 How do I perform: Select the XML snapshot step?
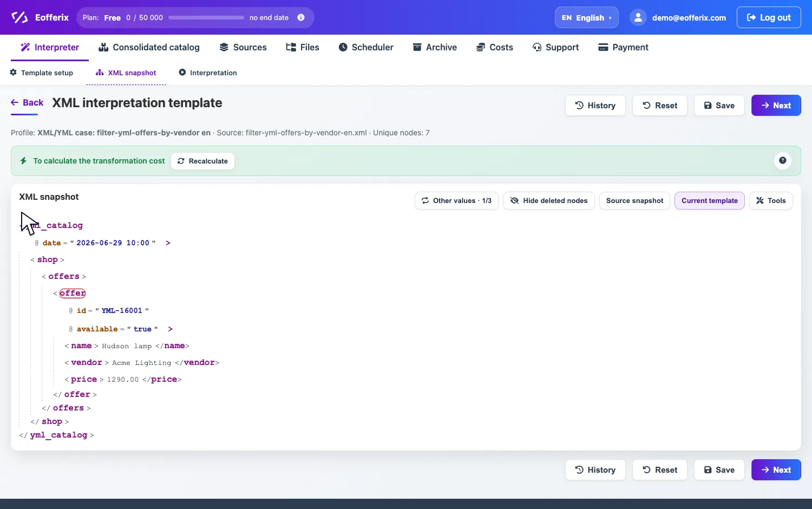coord(126,73)
